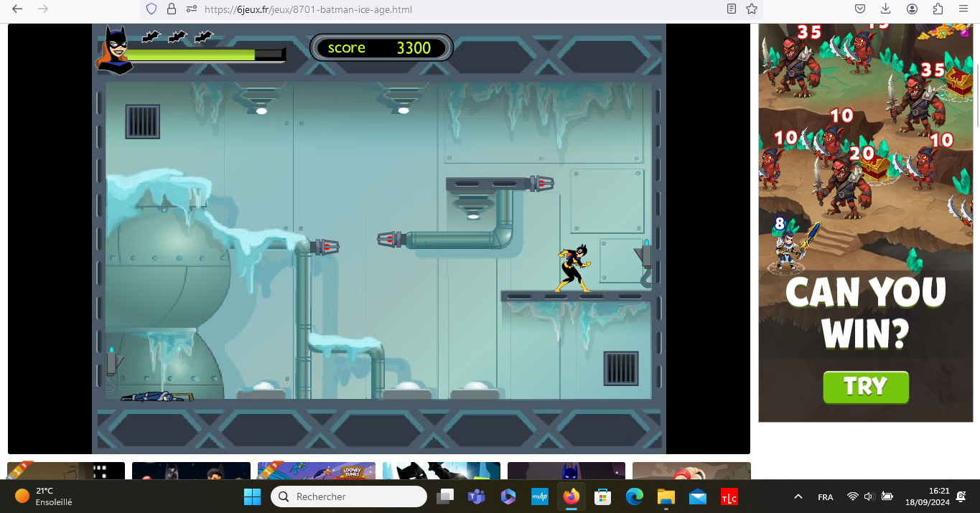Click the Batgirl portrait in game HUD
Viewport: 980px width, 513px height.
(x=115, y=50)
